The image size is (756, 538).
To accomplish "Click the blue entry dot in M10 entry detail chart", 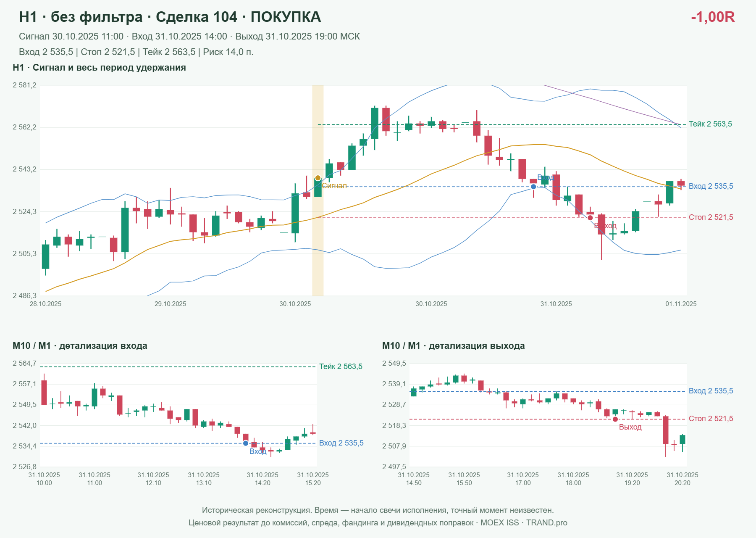I will [246, 443].
